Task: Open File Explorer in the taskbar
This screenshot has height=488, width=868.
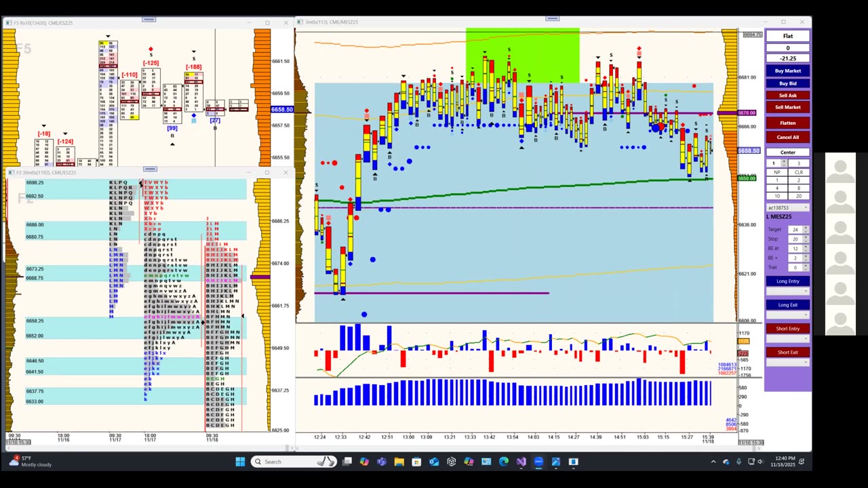Action: point(399,462)
